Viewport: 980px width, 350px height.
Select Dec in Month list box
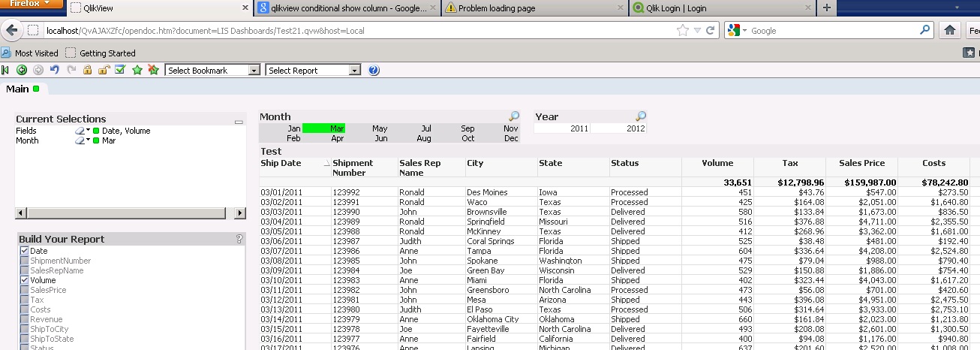(x=498, y=138)
